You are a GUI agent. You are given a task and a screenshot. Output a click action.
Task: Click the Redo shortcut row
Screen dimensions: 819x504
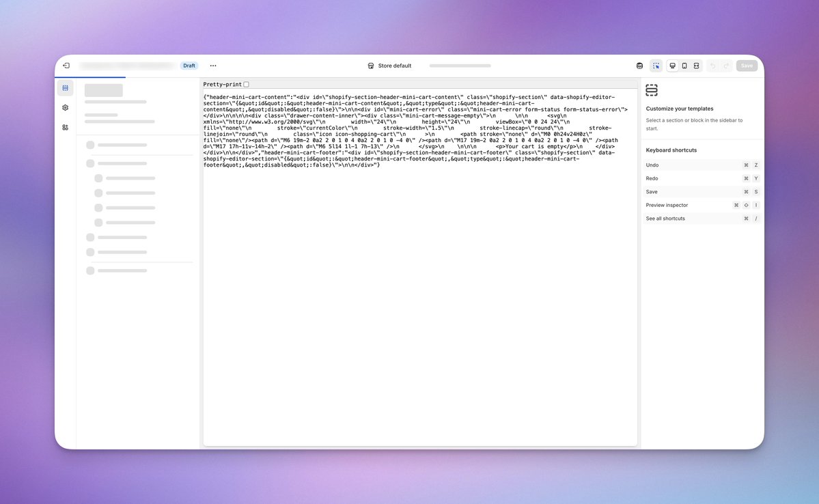pos(702,179)
